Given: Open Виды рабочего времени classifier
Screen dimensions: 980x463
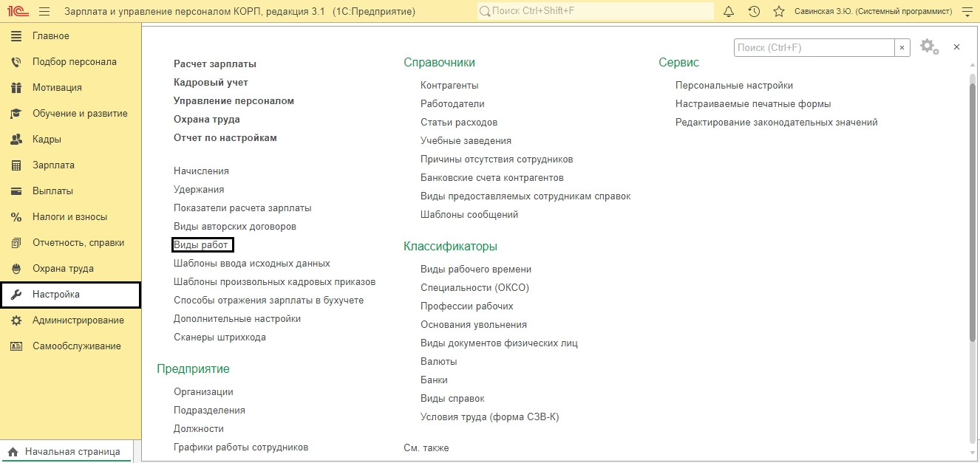Looking at the screenshot, I should tap(476, 270).
